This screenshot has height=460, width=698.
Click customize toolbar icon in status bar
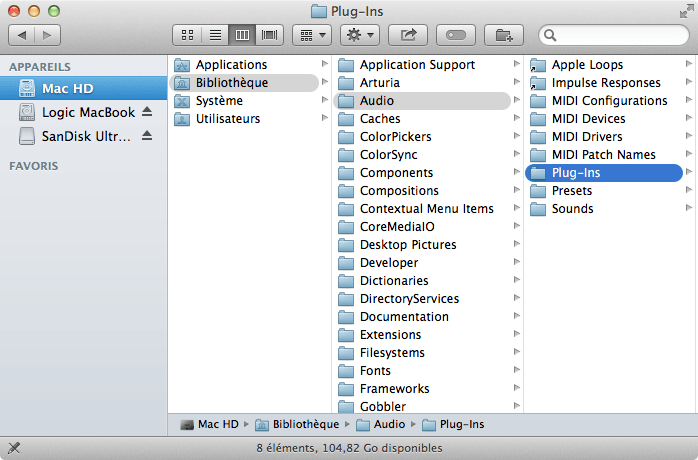point(14,448)
